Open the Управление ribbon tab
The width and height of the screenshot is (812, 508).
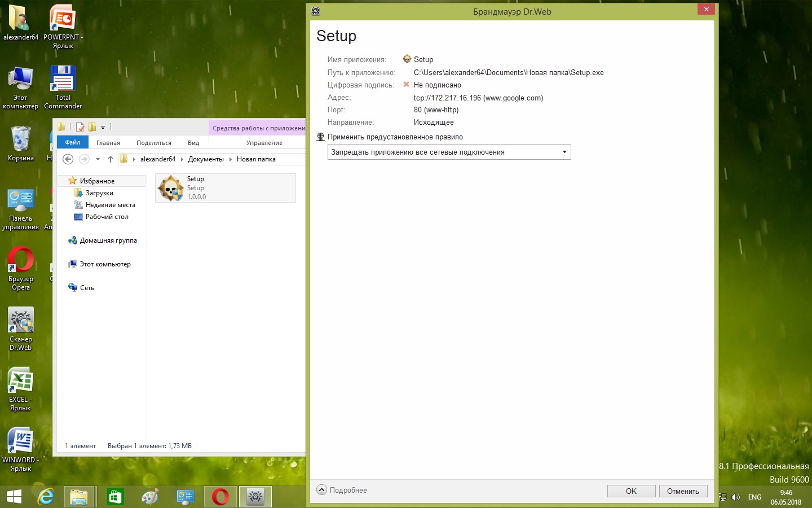click(264, 143)
